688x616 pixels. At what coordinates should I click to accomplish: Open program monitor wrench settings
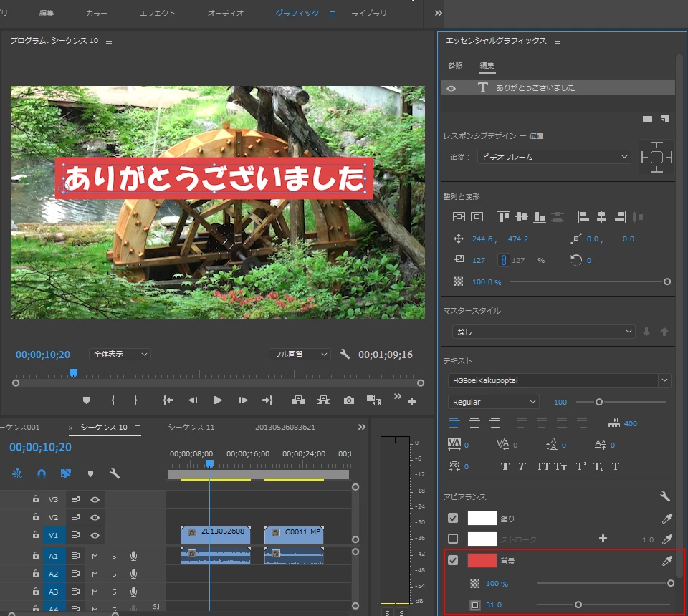click(x=345, y=354)
